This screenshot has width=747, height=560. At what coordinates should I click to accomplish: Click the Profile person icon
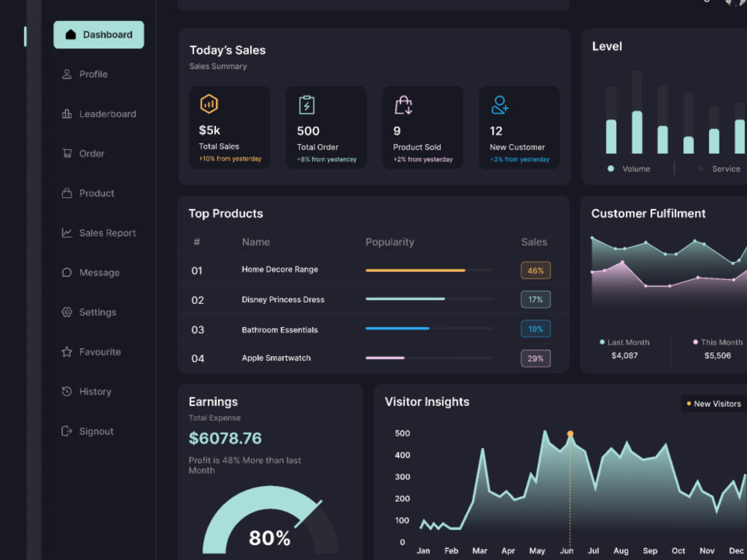pyautogui.click(x=66, y=74)
